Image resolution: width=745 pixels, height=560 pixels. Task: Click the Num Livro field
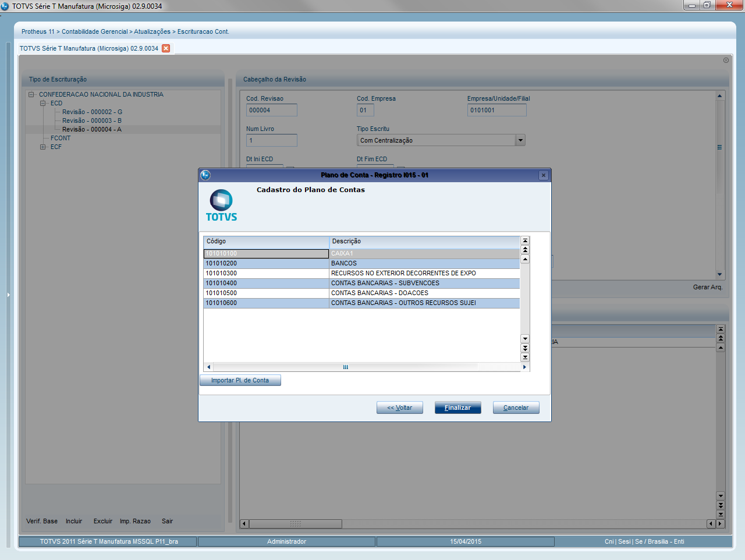click(x=272, y=140)
